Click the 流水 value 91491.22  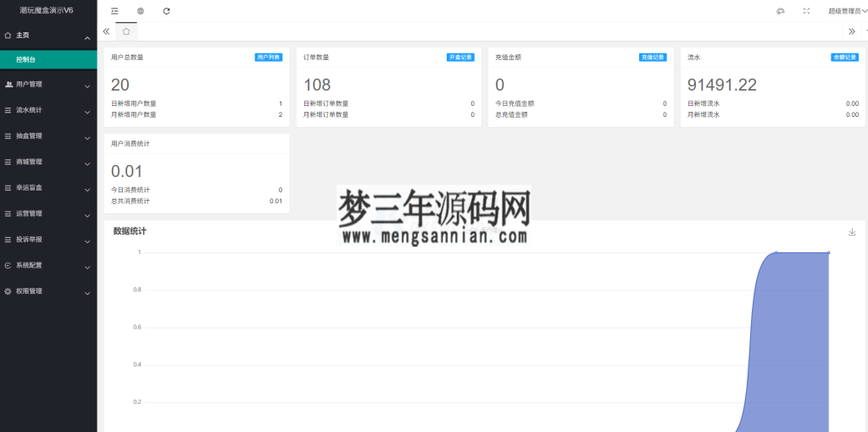pyautogui.click(x=722, y=85)
